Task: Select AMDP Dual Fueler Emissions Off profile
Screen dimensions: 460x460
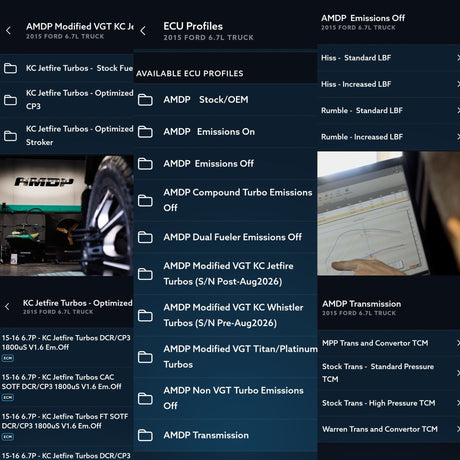Action: [x=226, y=237]
